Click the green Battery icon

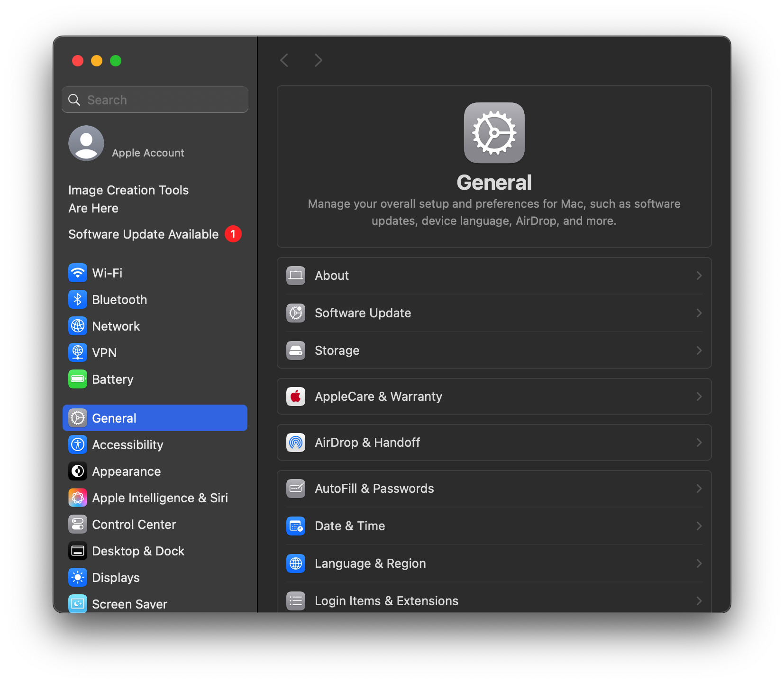click(x=78, y=379)
